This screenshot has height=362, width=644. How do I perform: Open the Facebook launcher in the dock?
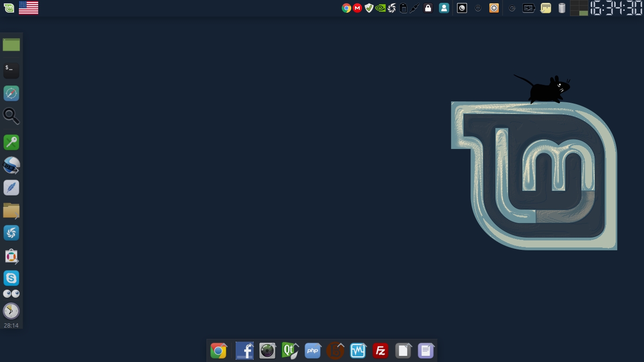(245, 351)
